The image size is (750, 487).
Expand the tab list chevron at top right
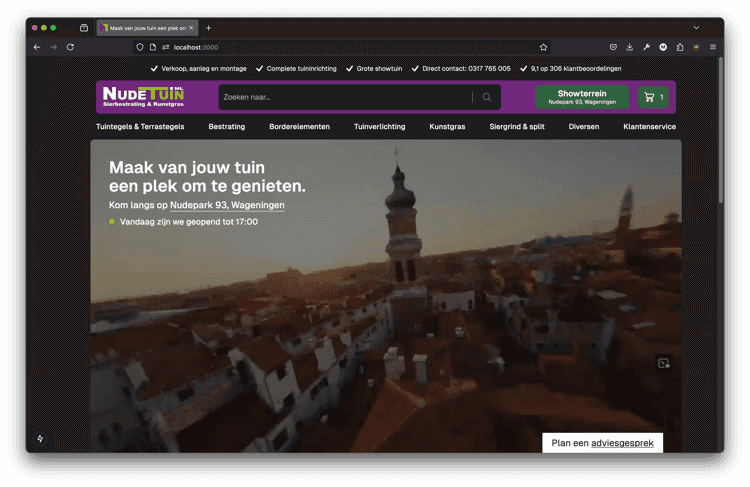click(x=697, y=27)
